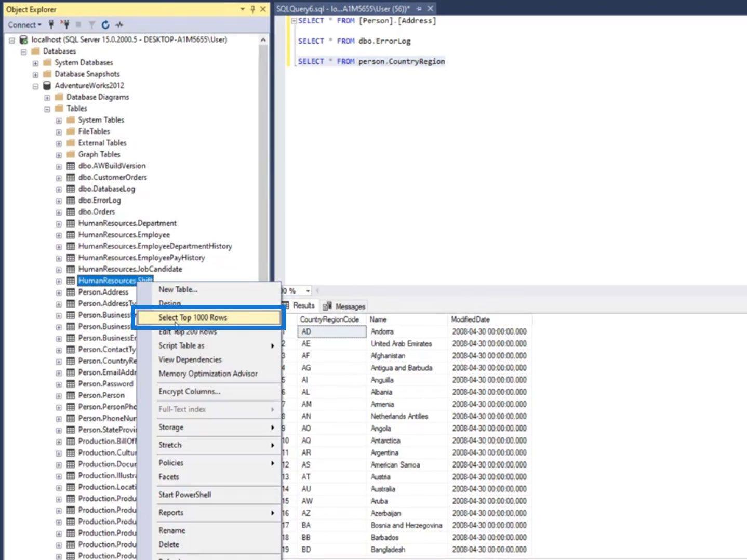Select the dbo.DatabaseLog table

106,189
